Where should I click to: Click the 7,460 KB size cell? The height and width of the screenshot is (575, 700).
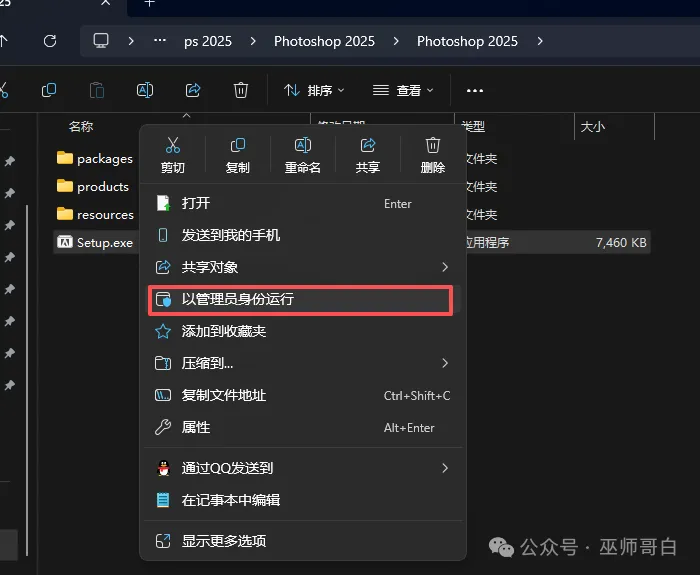coord(621,242)
